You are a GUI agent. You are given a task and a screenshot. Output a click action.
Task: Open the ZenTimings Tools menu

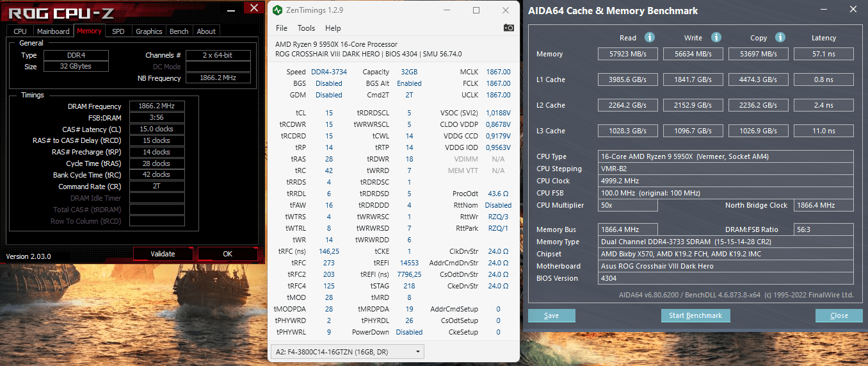[307, 28]
